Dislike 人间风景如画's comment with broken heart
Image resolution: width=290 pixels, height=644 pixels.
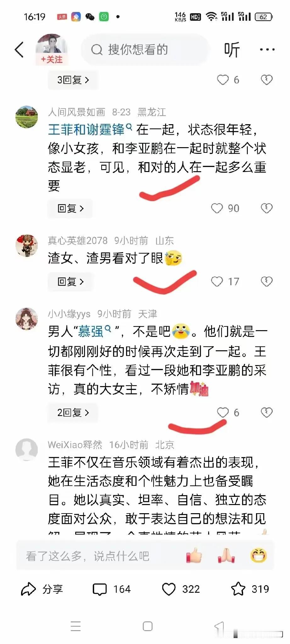pyautogui.click(x=267, y=208)
